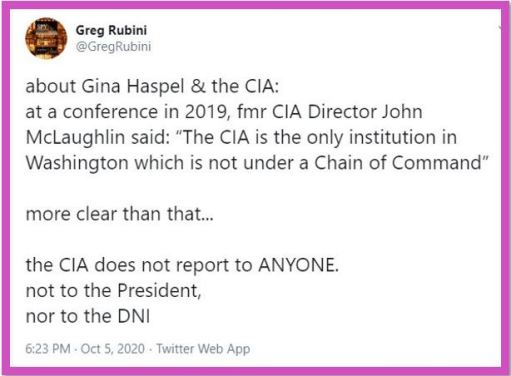Expand the tweet options chevron at top right

point(500,27)
